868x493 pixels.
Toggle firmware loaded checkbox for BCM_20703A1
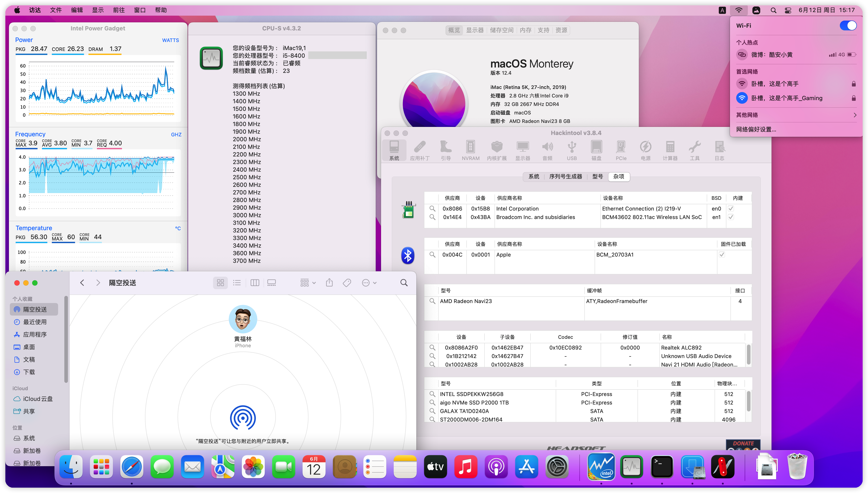(721, 255)
